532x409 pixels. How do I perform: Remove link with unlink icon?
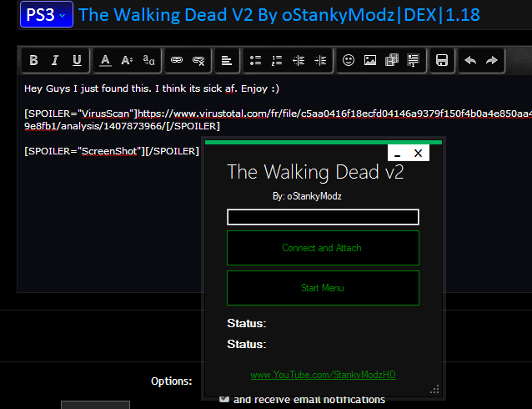point(198,60)
